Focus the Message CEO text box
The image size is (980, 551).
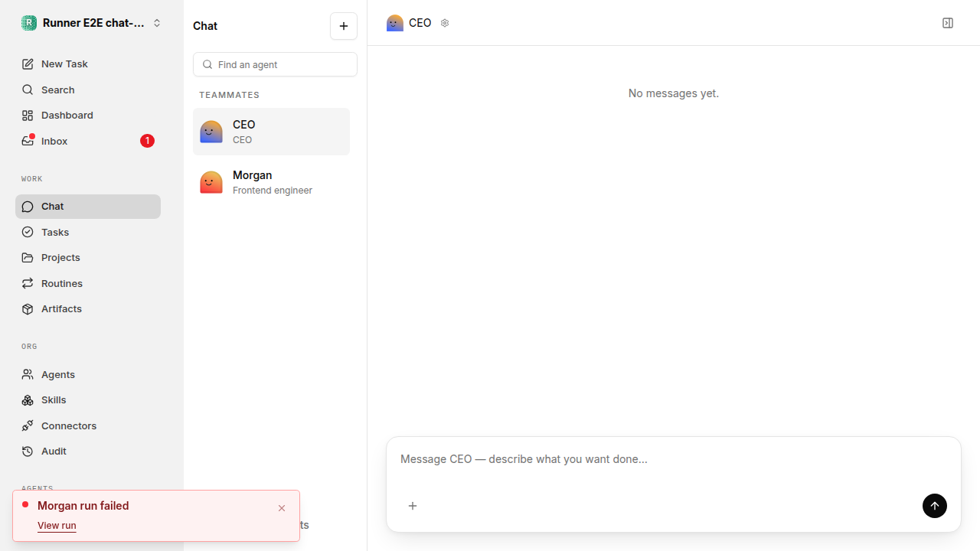coord(674,459)
